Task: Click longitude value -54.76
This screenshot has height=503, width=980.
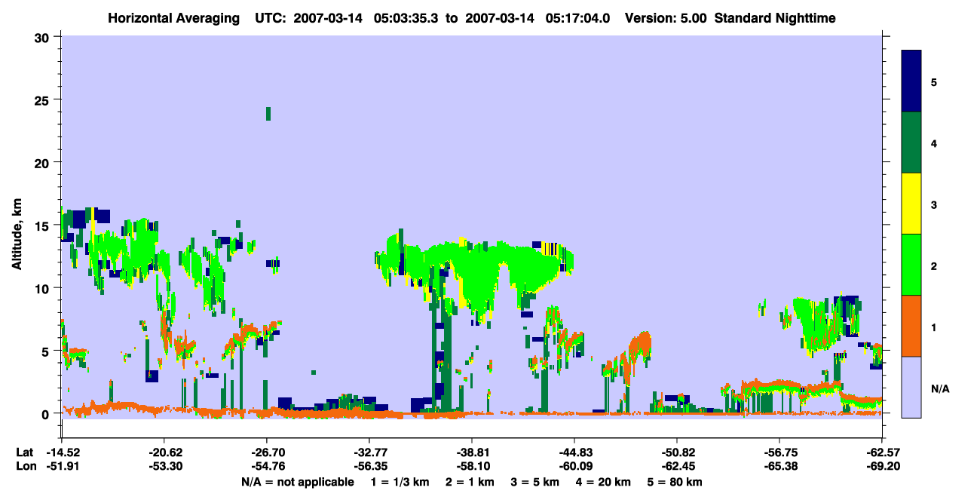Action: [x=267, y=467]
